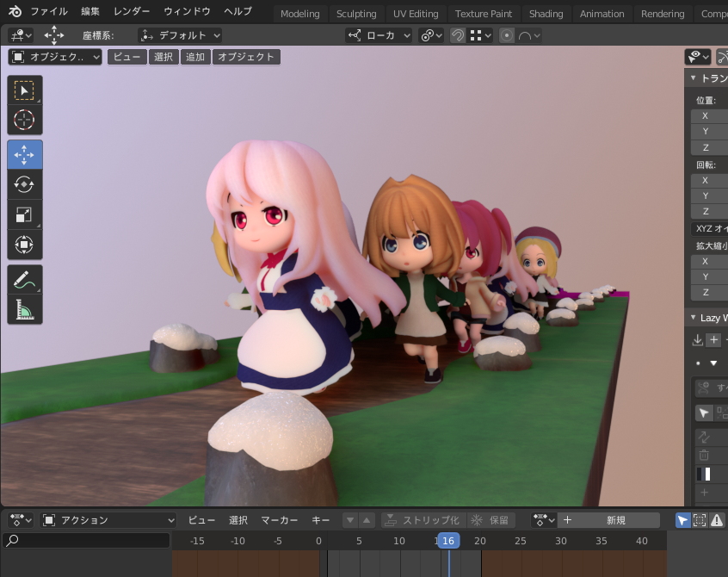This screenshot has width=728, height=577.
Task: Click the Blender logo icon
Action: [14, 11]
